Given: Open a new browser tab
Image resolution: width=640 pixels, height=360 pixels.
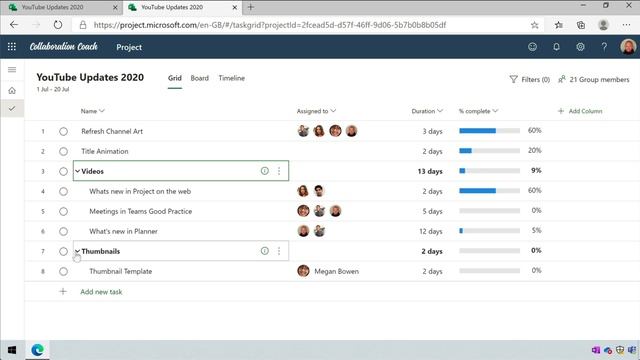Looking at the screenshot, I should click(x=251, y=7).
